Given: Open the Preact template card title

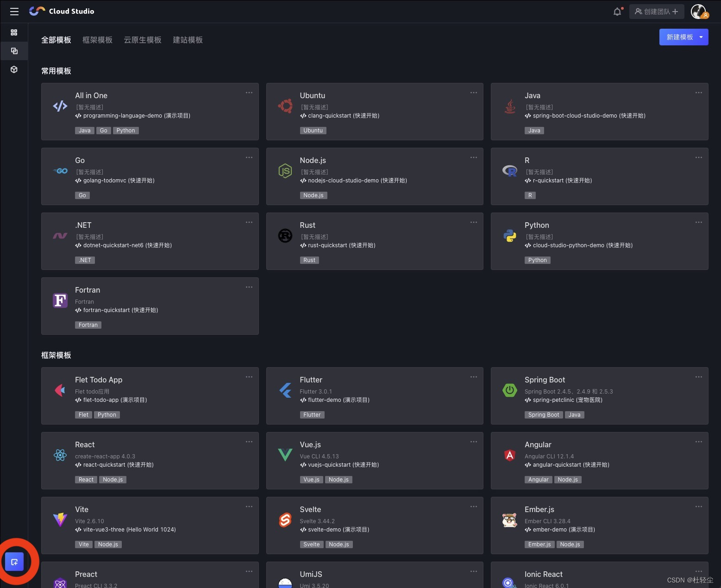Looking at the screenshot, I should (86, 574).
